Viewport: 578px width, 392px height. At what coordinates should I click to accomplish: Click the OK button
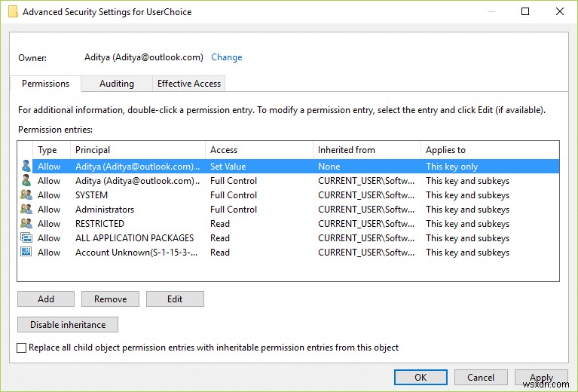click(x=421, y=378)
